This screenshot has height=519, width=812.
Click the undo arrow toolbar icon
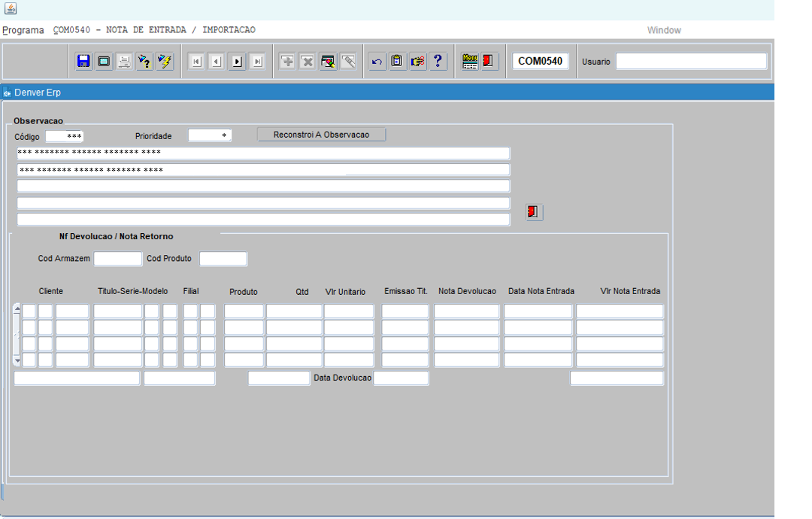pos(377,62)
